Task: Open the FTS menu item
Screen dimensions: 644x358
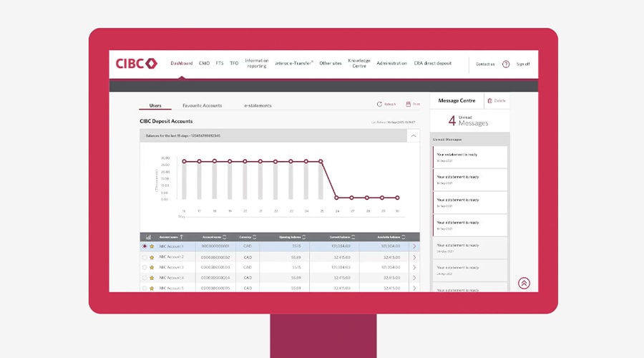Action: coord(220,63)
